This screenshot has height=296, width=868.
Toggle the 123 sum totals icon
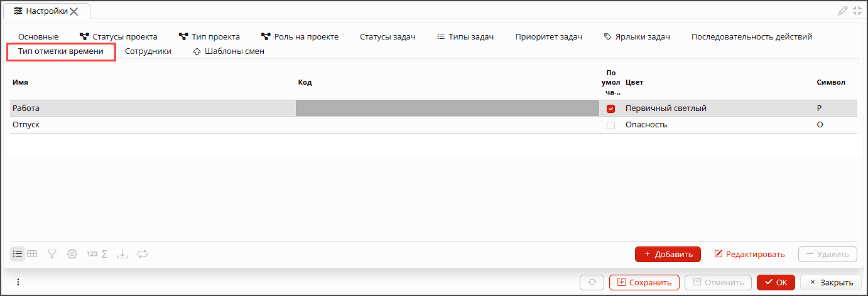click(97, 254)
